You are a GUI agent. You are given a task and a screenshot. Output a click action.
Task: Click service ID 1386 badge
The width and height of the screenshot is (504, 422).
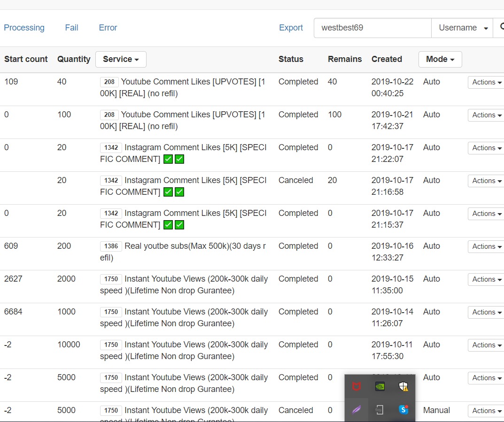click(x=111, y=246)
